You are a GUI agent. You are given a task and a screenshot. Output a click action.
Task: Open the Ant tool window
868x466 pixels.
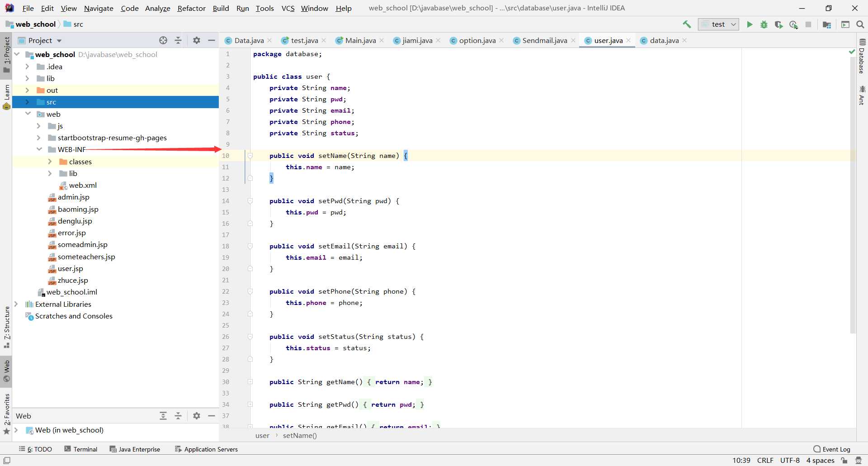[x=862, y=95]
